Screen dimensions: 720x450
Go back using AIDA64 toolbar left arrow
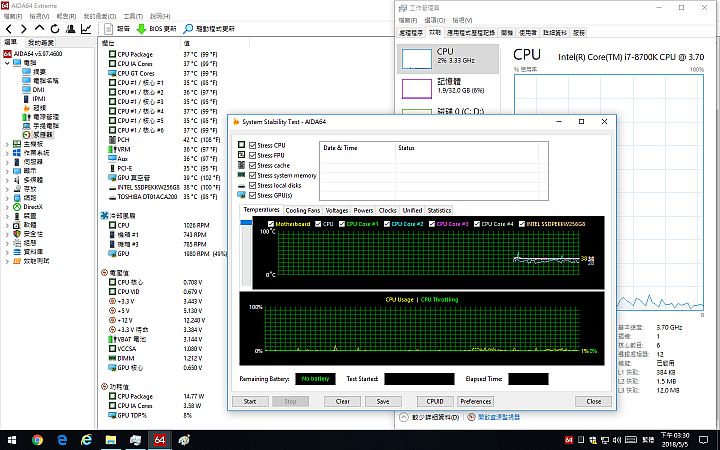pos(9,29)
